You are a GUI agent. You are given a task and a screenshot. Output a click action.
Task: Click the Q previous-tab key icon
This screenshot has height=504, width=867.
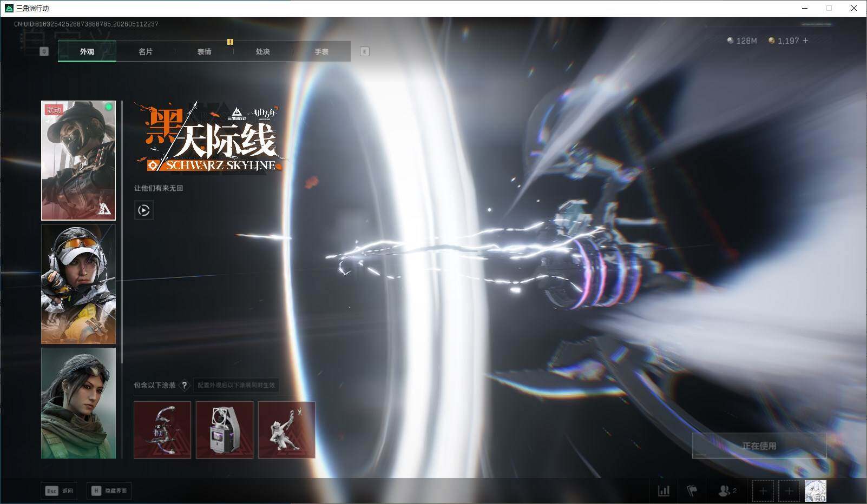click(44, 51)
